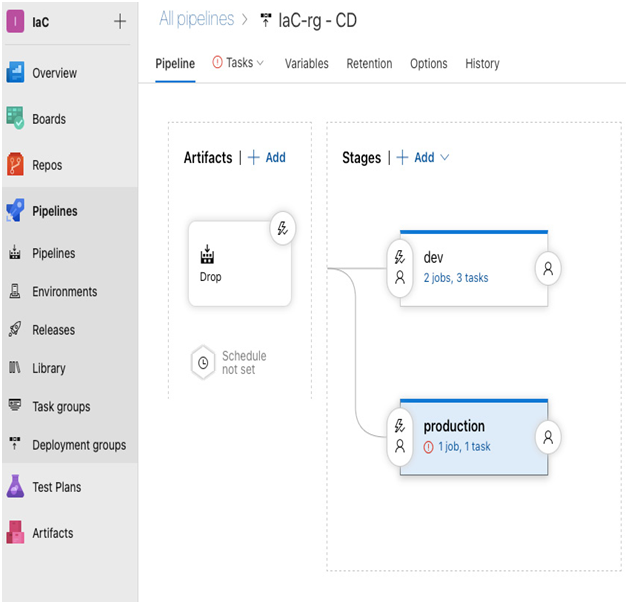Click the plus icon next to IaC
This screenshot has height=604, width=628.
120,21
